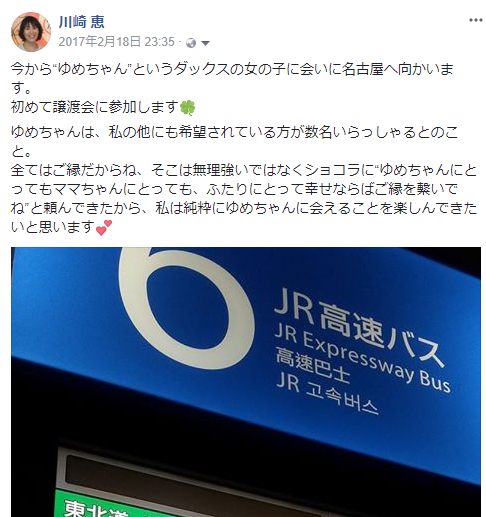Expand the privacy dropdown arrow beside the globe
Viewport: 486px width, 517px height.
click(205, 43)
